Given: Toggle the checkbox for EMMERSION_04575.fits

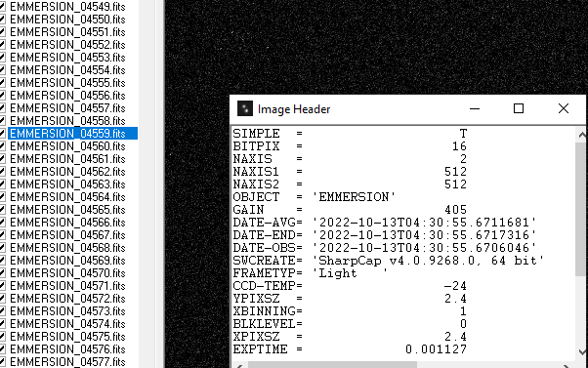Looking at the screenshot, I should coord(2,337).
